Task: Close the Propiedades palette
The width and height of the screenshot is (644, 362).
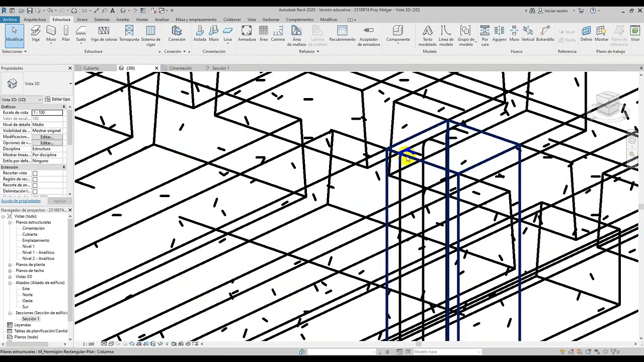Action: coord(70,68)
